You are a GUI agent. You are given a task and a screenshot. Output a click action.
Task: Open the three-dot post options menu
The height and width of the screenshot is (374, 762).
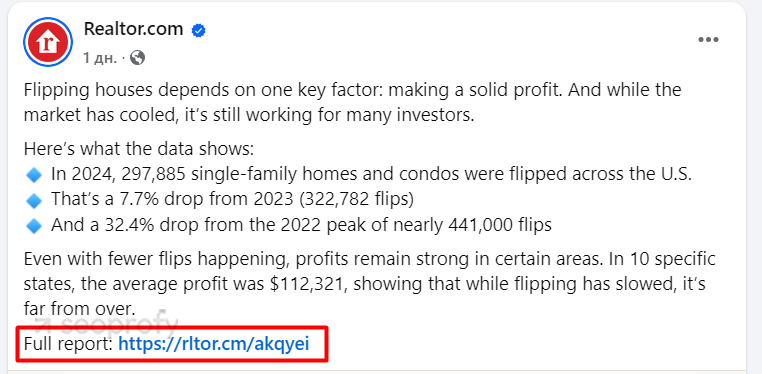pos(708,40)
